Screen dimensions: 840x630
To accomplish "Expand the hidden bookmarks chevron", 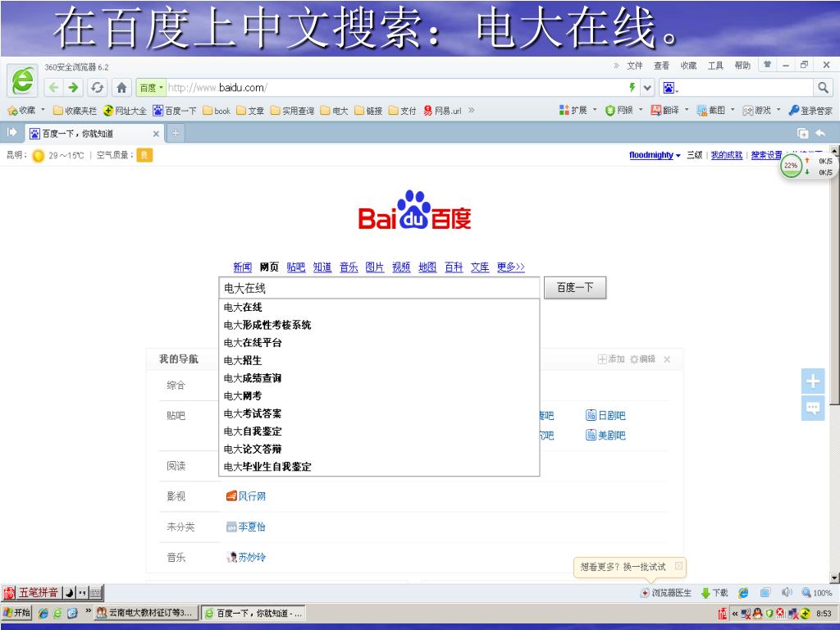I will tap(472, 111).
